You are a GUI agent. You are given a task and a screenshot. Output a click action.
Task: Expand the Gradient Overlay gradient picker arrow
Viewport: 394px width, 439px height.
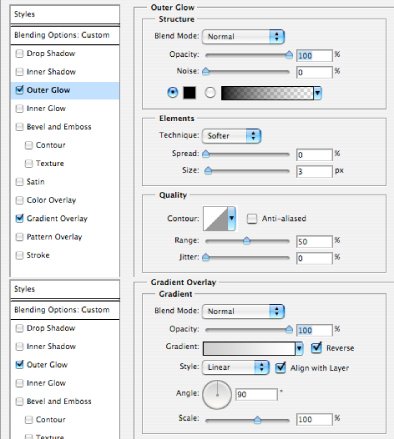299,348
